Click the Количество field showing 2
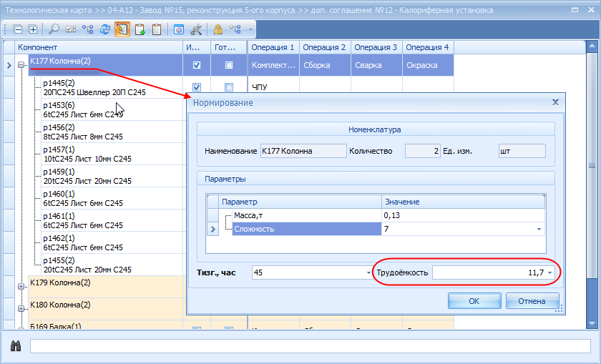601x364 pixels. coord(423,151)
